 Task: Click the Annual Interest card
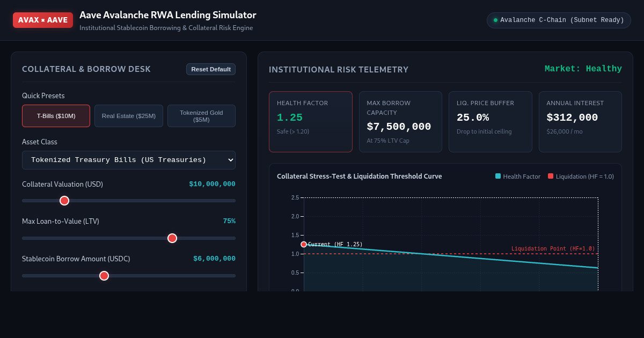click(x=580, y=122)
